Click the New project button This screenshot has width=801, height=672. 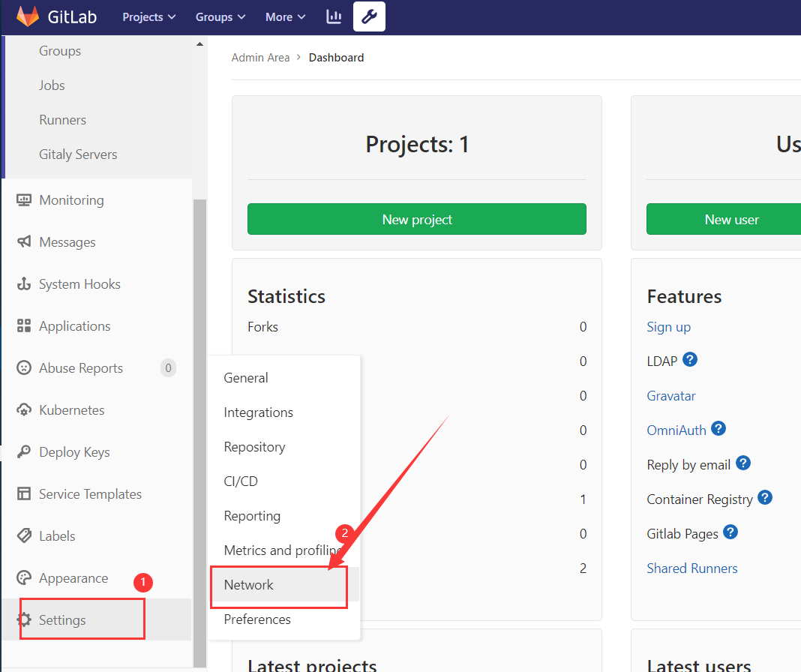pos(417,219)
